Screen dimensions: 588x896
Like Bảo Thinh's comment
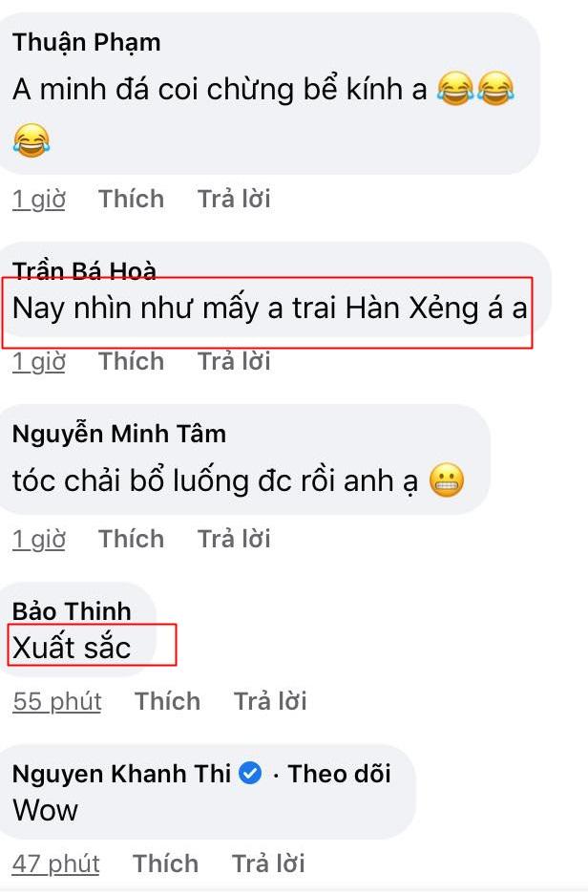click(x=167, y=701)
